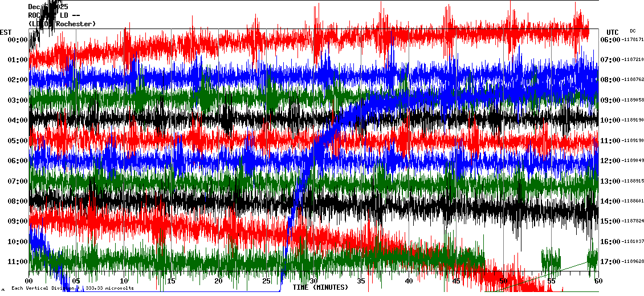Click the vertical division microvolts caption
This screenshot has height=296, width=644.
(72, 288)
